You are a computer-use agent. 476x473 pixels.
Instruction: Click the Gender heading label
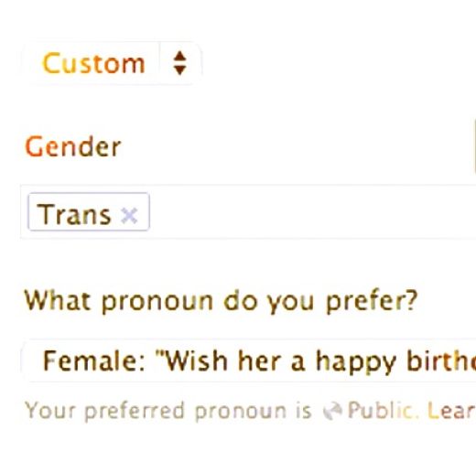point(73,147)
